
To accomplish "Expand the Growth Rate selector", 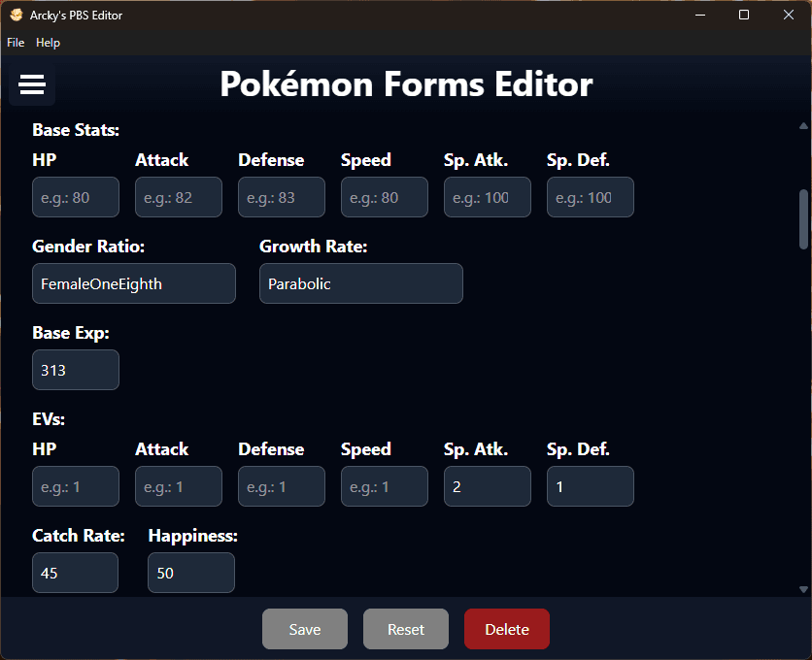I will [360, 283].
